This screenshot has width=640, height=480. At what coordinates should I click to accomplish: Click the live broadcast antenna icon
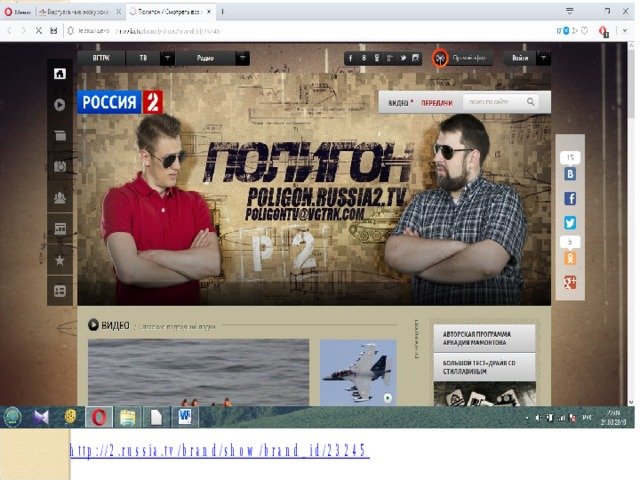440,58
